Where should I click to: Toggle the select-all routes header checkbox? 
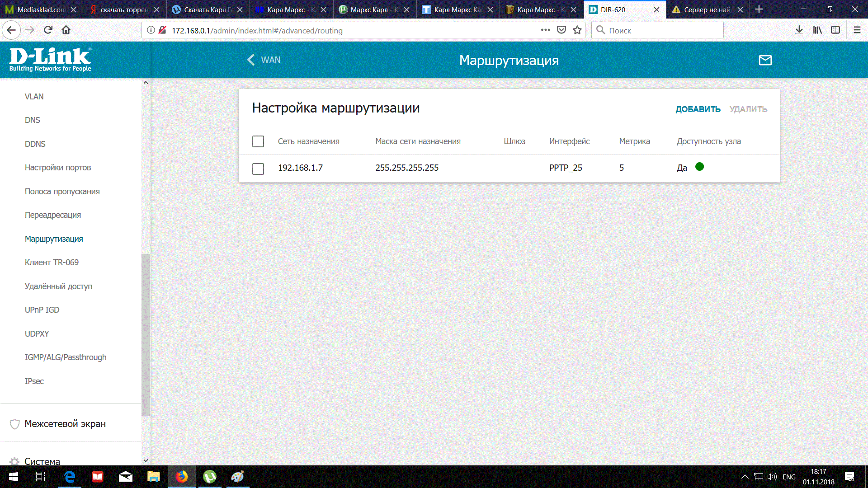pos(258,141)
